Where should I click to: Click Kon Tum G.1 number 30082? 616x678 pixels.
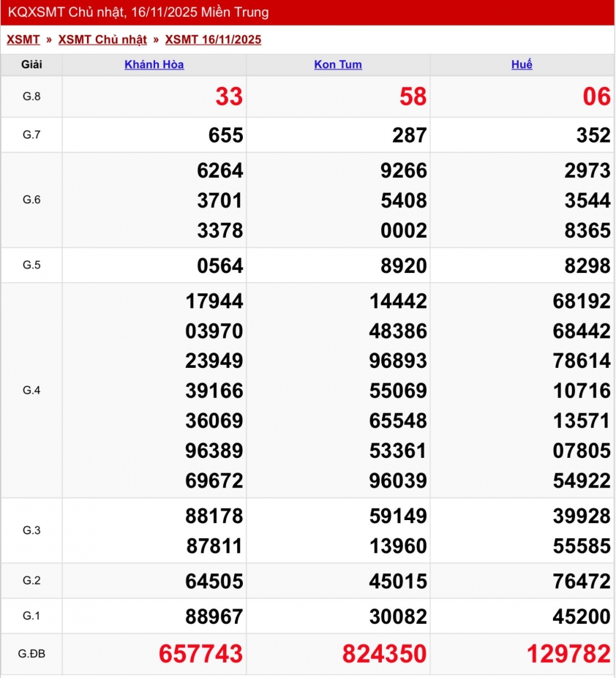tap(398, 617)
